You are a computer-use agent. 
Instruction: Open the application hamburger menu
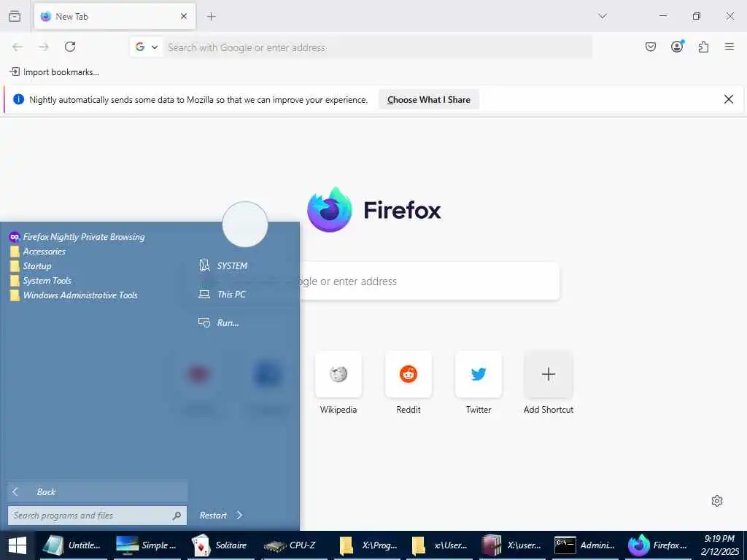point(729,47)
